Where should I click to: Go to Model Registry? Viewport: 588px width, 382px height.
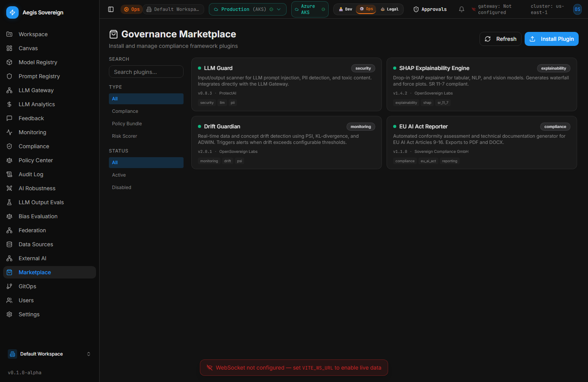(49, 62)
